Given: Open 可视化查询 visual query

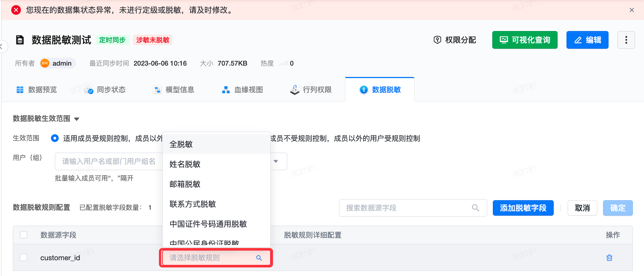Looking at the screenshot, I should pos(525,40).
